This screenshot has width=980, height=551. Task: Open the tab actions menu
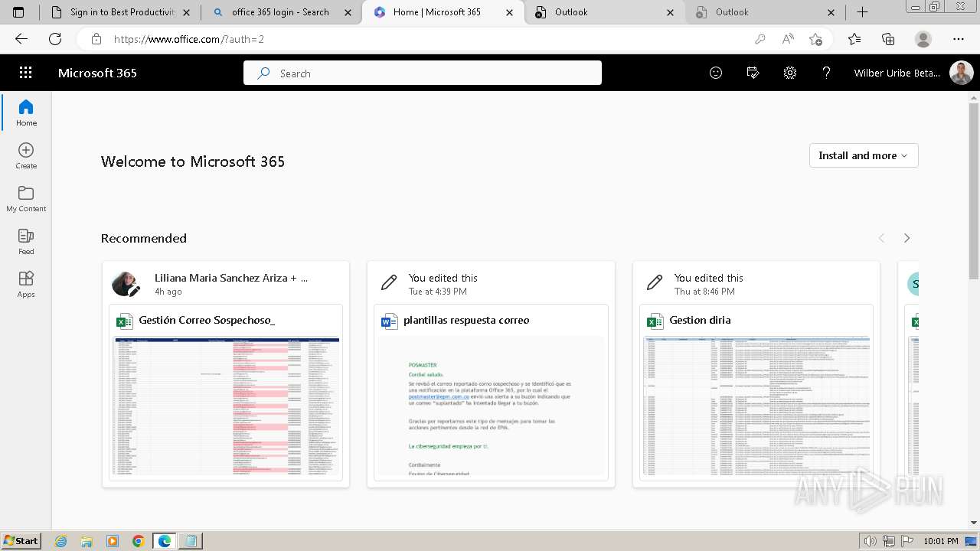coord(18,12)
